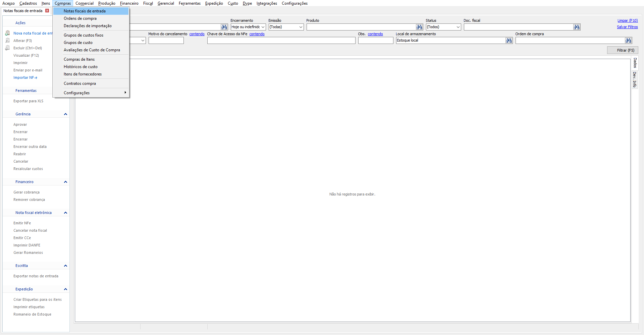Choose Declarações de importação from menu

point(91,26)
